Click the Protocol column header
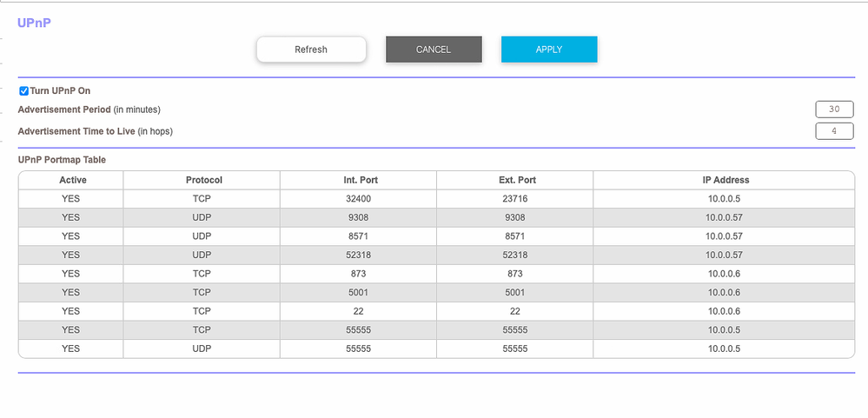 pos(202,181)
